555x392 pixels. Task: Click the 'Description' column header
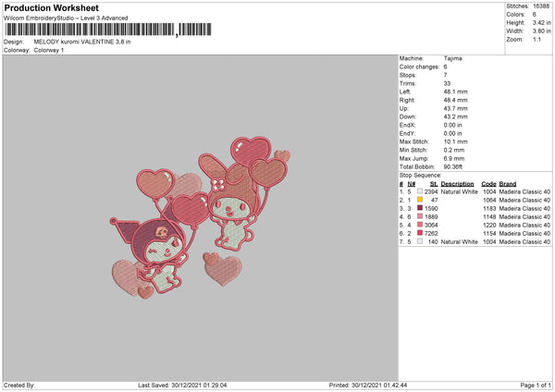pos(457,184)
